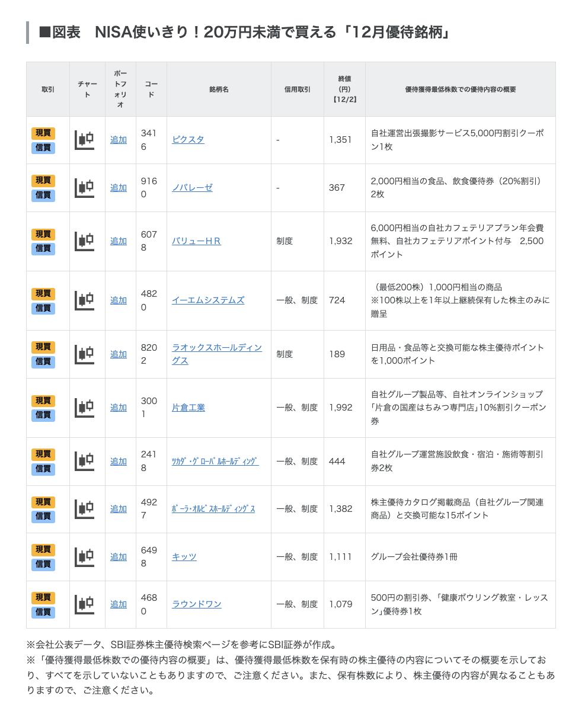Click 追加 link for キッツ

119,557
